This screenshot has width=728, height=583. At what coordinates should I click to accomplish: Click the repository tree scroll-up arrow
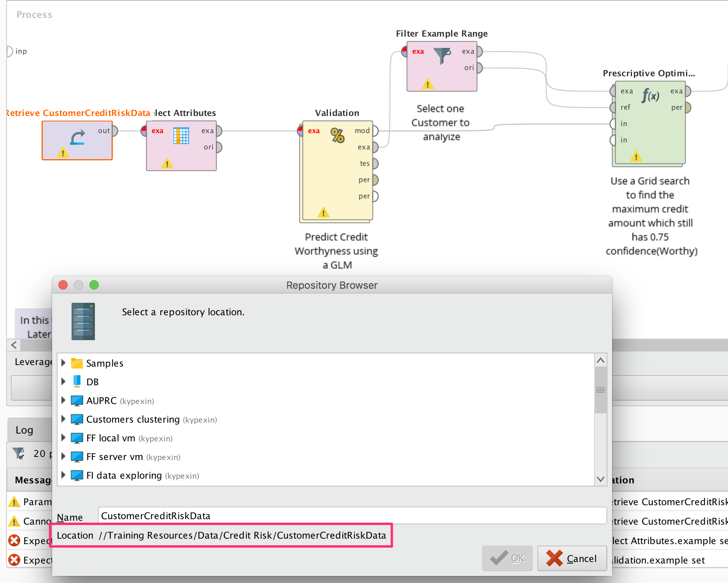tap(600, 360)
